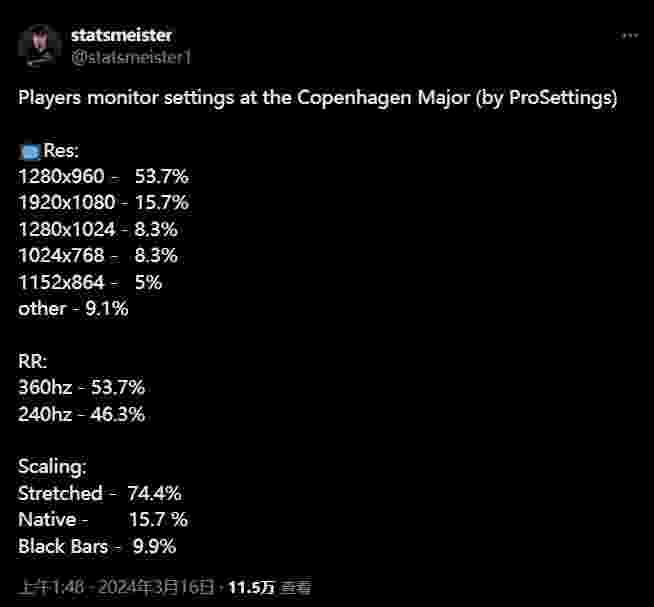This screenshot has width=654, height=607.
Task: Click the monitor emoji before Res:
Action: 30,152
